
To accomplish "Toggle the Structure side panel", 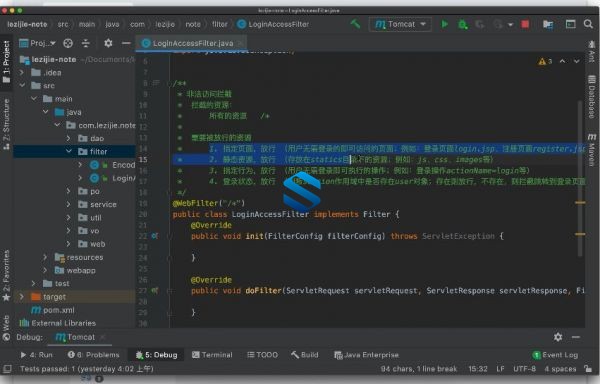I will point(6,124).
